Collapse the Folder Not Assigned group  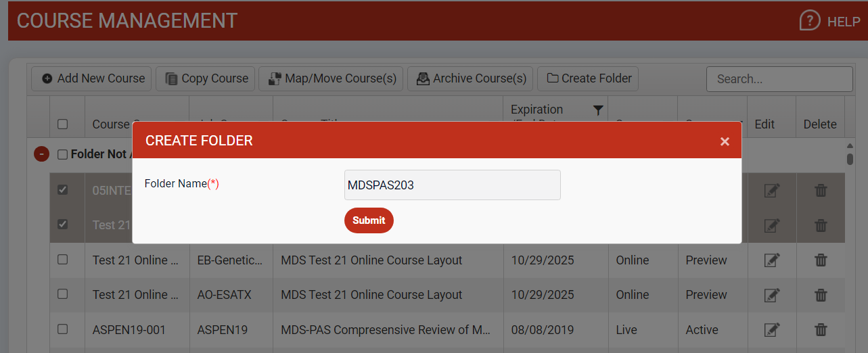pyautogui.click(x=41, y=154)
